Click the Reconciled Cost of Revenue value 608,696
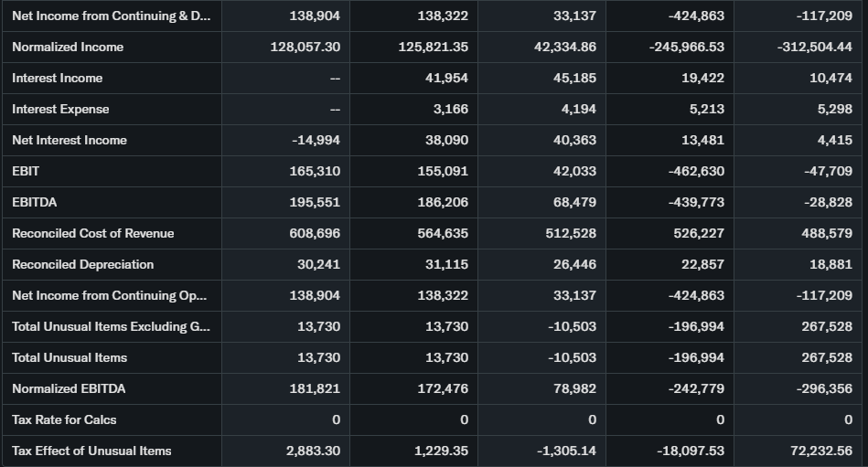The image size is (868, 467). tap(314, 233)
